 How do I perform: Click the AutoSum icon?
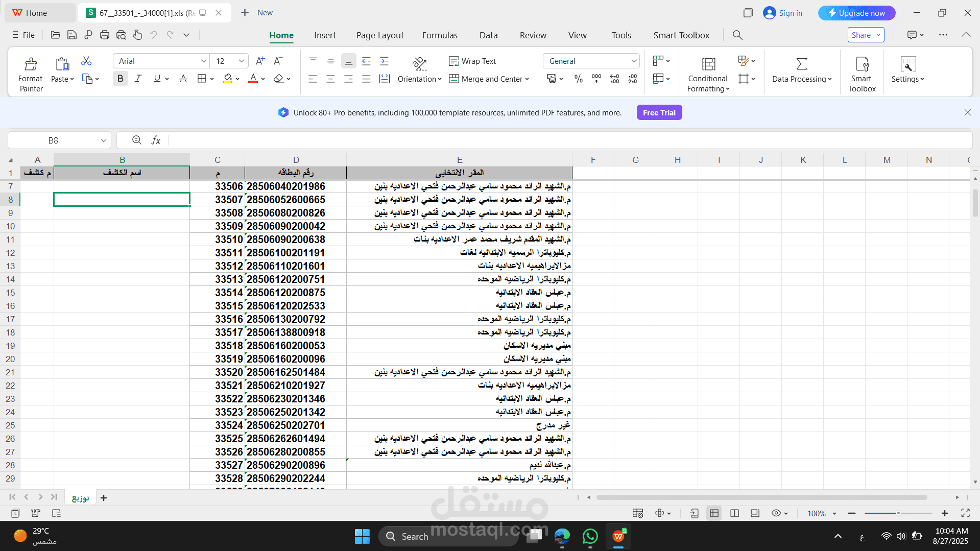801,63
